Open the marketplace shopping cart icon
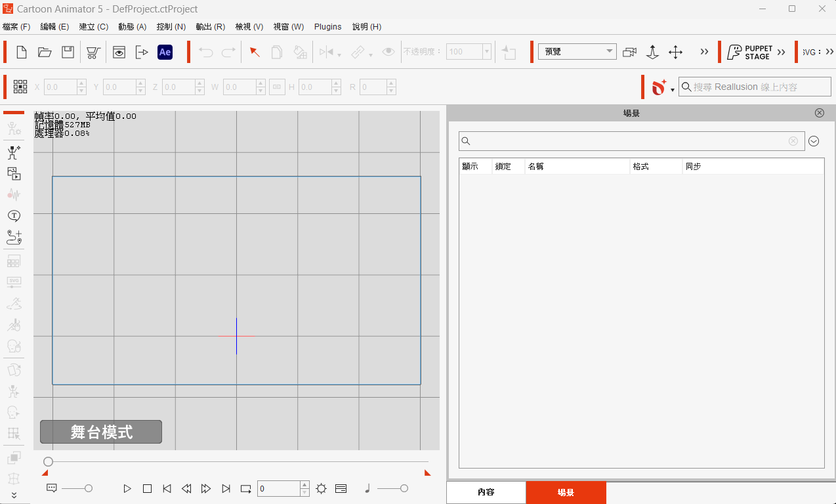 pos(94,52)
